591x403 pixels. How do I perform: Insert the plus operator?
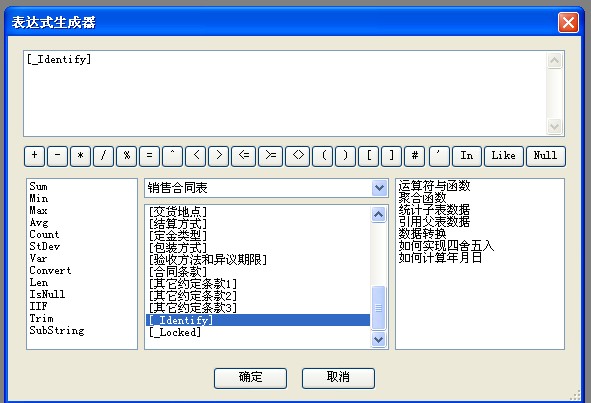point(35,156)
